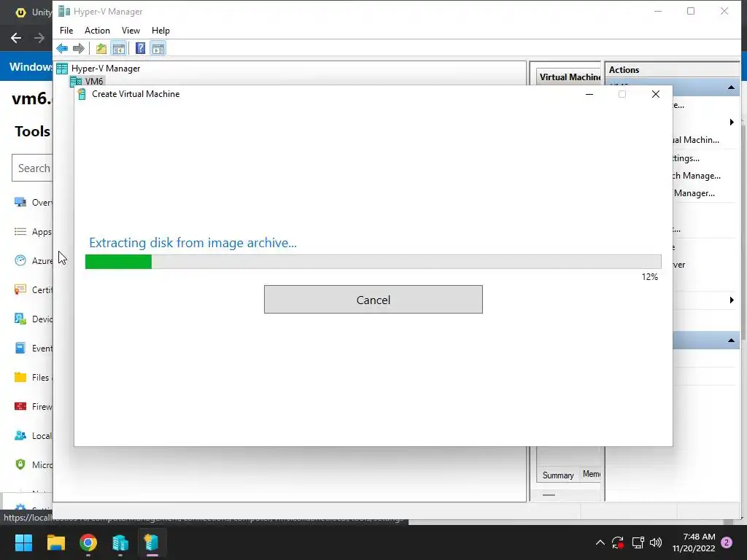Open the Devices icon in sidebar

click(x=20, y=319)
